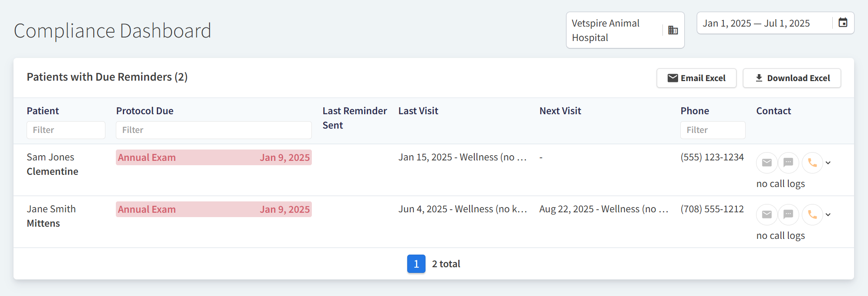Viewport: 868px width, 296px height.
Task: Open the date range calendar icon
Action: (843, 23)
